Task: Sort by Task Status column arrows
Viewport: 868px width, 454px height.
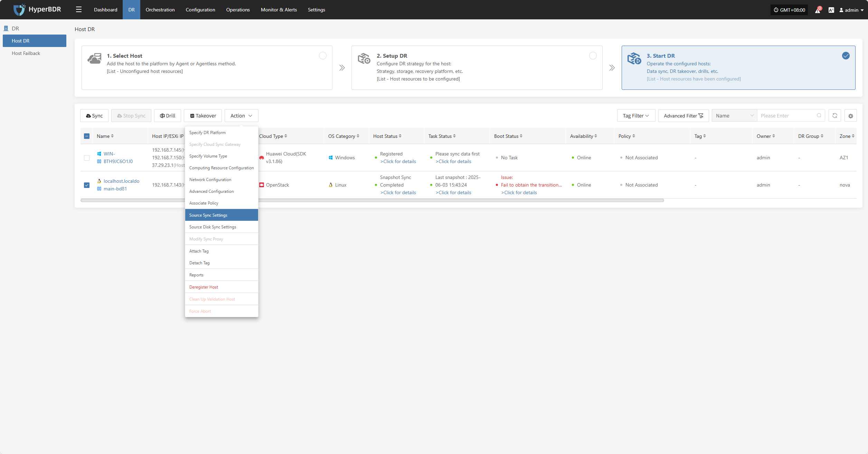Action: tap(454, 136)
